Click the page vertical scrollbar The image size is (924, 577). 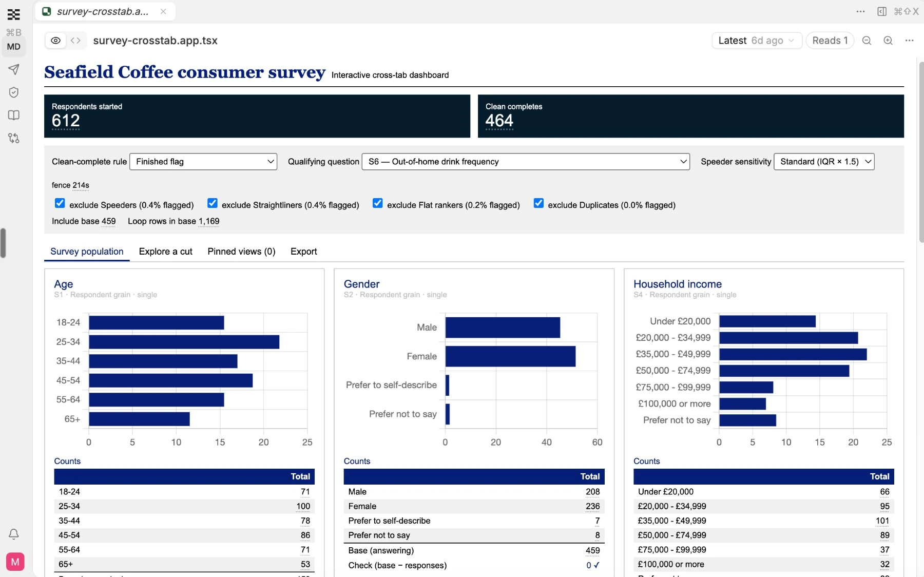[920, 151]
